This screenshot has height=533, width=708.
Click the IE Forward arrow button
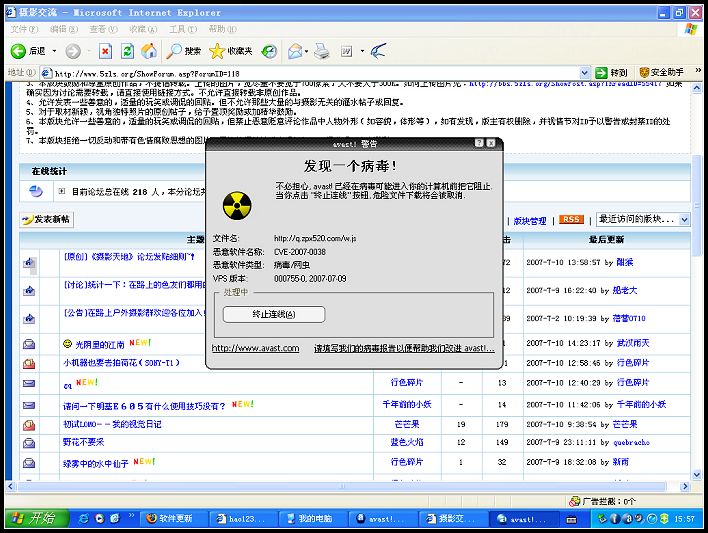pyautogui.click(x=73, y=51)
